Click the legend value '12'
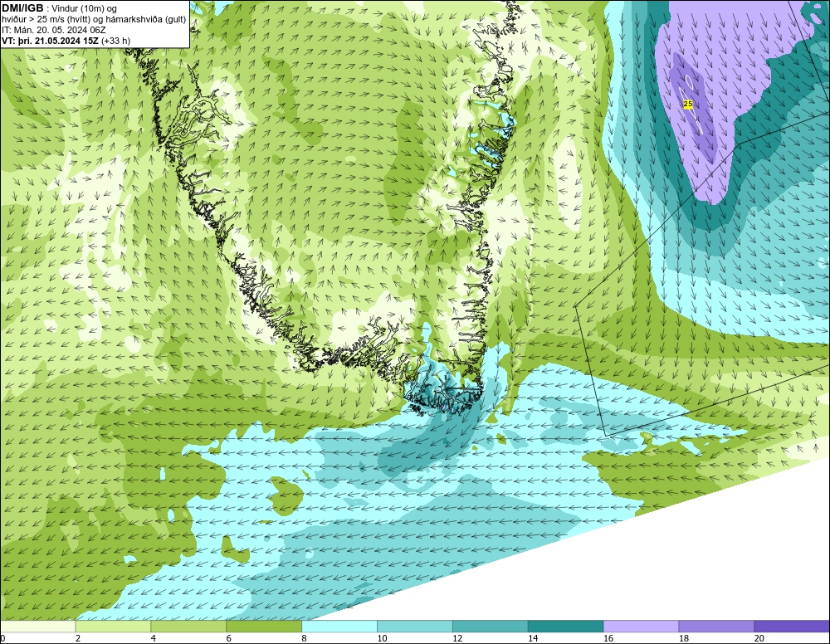The image size is (830, 644). click(x=457, y=638)
